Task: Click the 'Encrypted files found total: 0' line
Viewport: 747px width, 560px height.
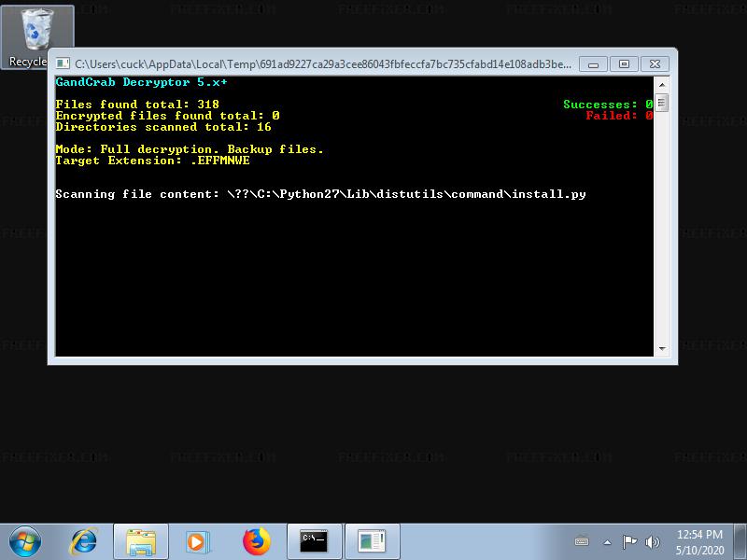Action: [x=167, y=116]
